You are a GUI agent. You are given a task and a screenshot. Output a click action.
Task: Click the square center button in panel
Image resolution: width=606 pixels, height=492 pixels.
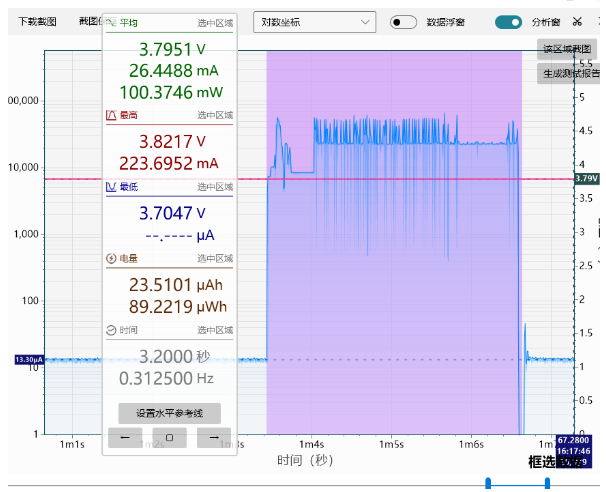pos(169,438)
